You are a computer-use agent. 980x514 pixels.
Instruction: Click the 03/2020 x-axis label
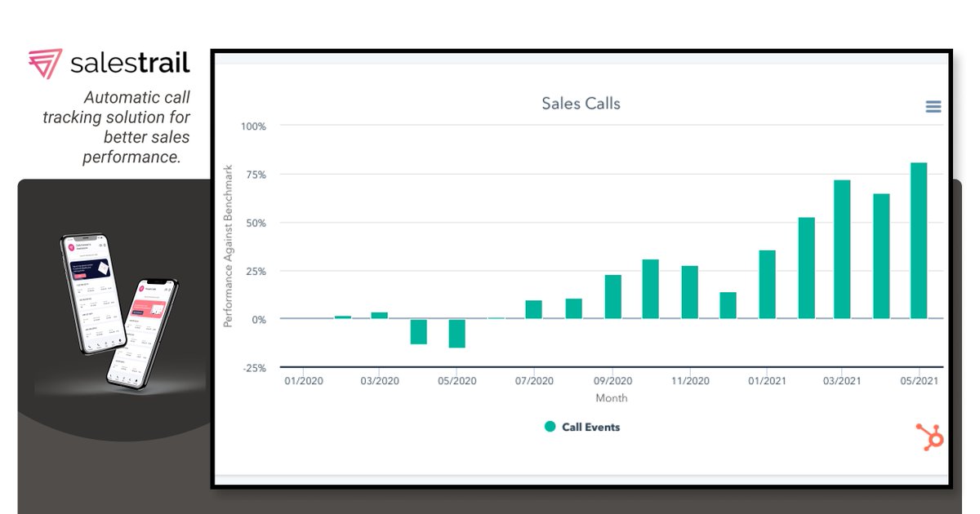381,381
